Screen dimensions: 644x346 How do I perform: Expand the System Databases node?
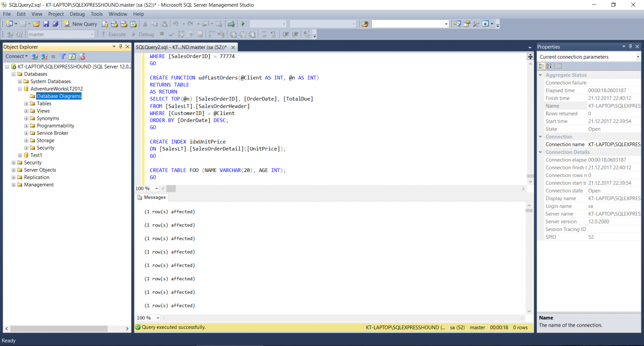20,82
